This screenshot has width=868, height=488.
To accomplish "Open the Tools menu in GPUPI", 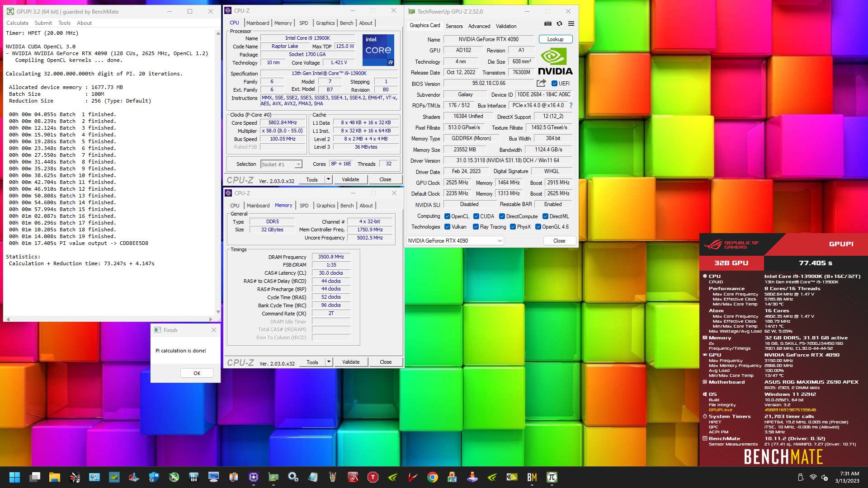I will coord(64,23).
